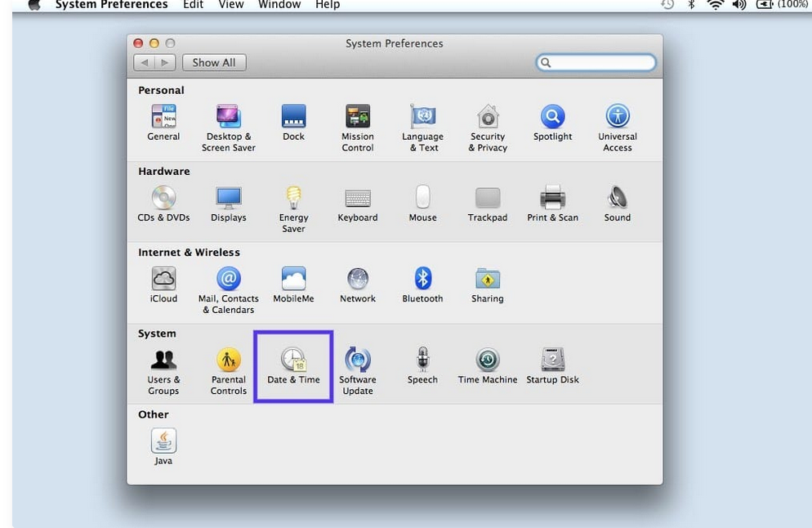Click the Wi-Fi menu bar icon

[715, 5]
